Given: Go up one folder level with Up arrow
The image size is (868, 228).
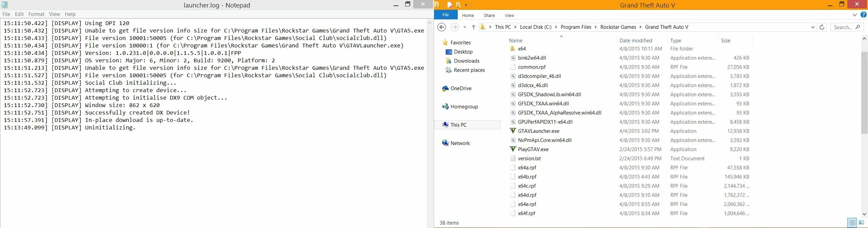Looking at the screenshot, I should click(474, 27).
